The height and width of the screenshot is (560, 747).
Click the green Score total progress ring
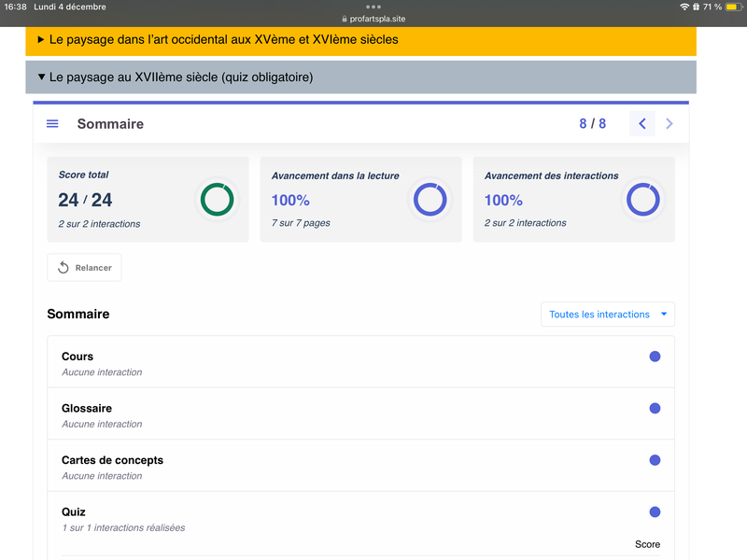coord(217,200)
